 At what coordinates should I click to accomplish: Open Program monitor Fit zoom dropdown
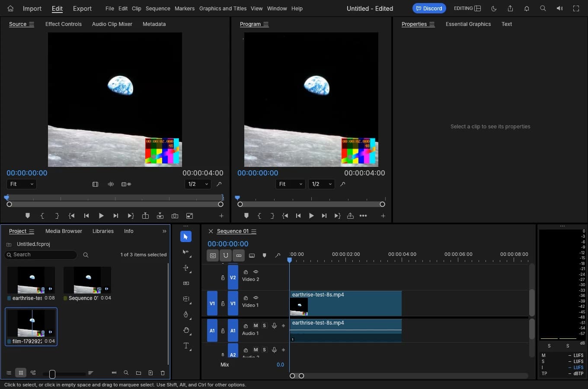(291, 184)
